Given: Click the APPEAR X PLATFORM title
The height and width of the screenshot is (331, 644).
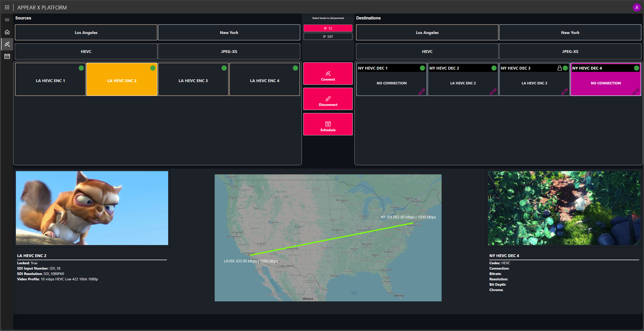Looking at the screenshot, I should 42,8.
